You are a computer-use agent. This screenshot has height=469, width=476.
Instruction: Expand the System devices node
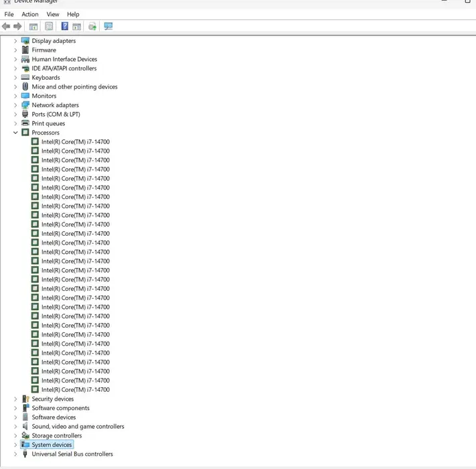click(15, 445)
